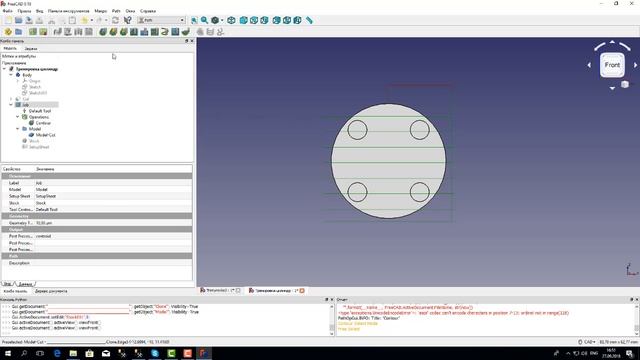Click the Bottom view cube icon
This screenshot has height=360, width=640.
point(287,20)
